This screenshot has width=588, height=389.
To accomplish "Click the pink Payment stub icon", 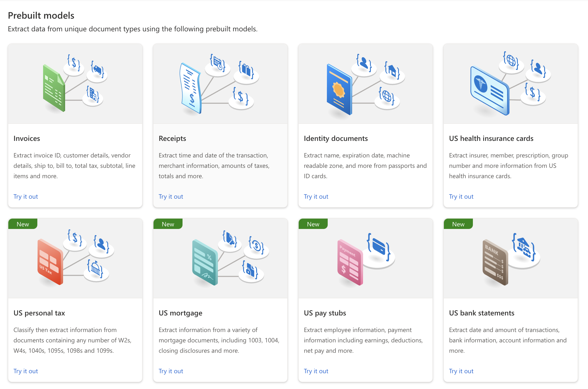I will click(350, 263).
